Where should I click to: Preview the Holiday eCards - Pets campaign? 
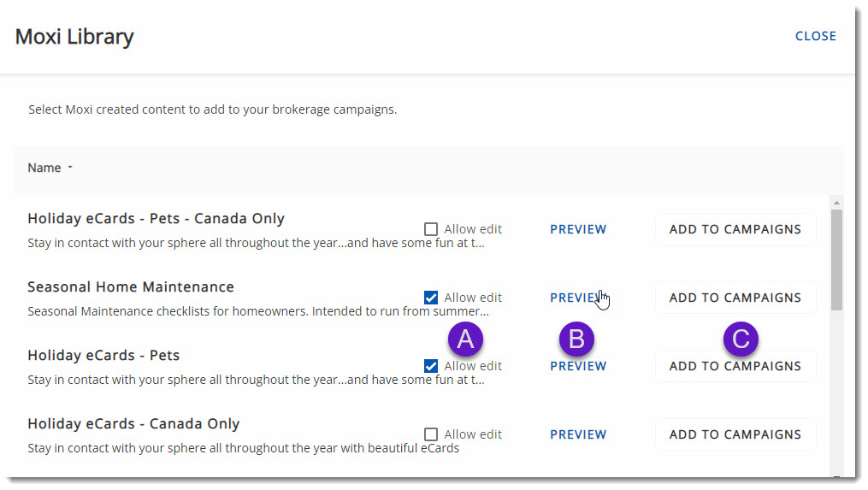point(578,366)
